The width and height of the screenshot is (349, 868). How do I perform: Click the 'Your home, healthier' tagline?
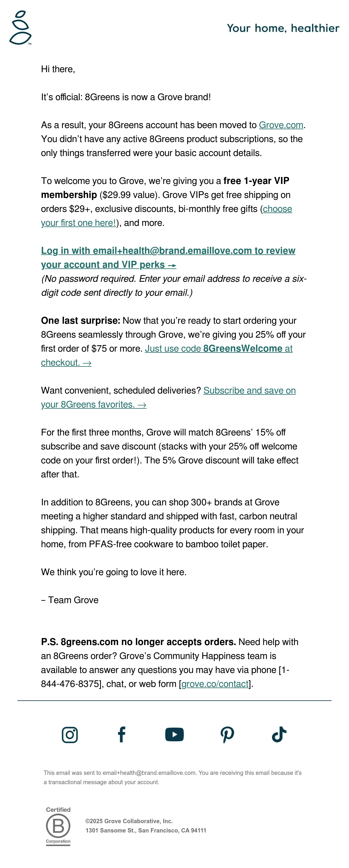tap(283, 28)
